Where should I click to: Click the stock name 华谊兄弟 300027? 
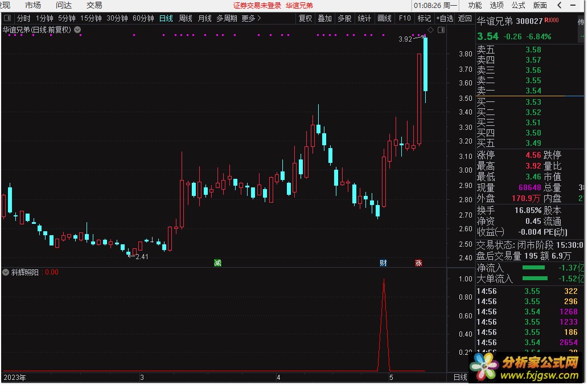(x=509, y=22)
